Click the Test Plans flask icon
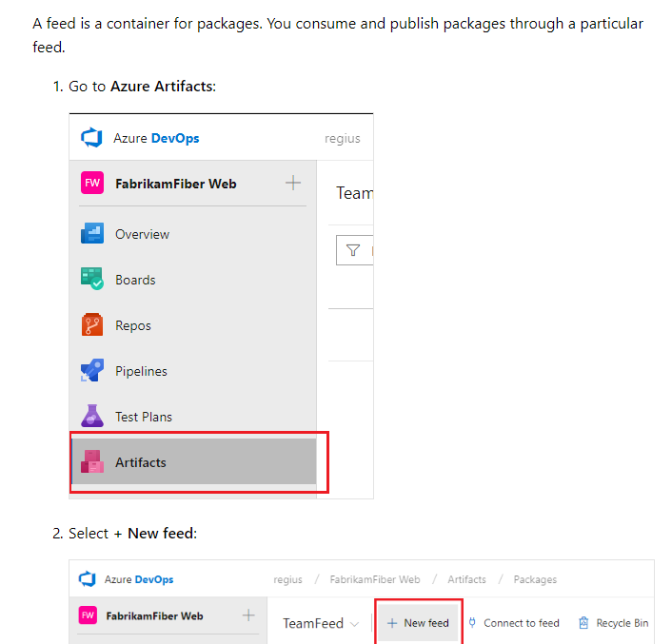This screenshot has height=644, width=672. point(91,417)
